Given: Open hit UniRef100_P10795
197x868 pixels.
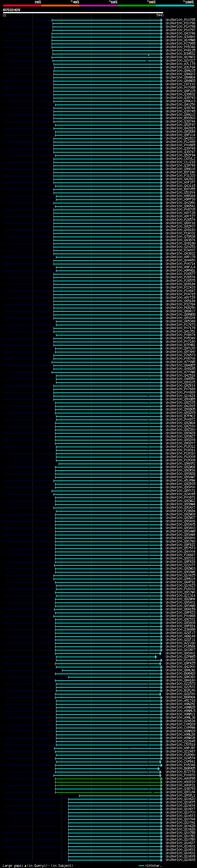Looking at the screenshot, I should 180,20.
